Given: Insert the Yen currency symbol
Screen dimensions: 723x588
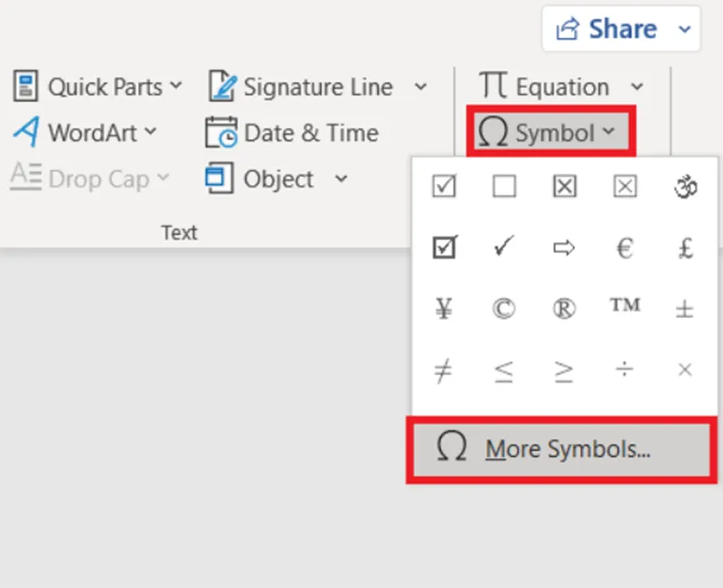Looking at the screenshot, I should (x=444, y=308).
